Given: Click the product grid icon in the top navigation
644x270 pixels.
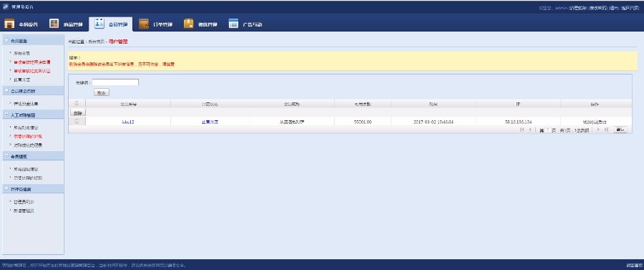Looking at the screenshot, I should [x=54, y=24].
